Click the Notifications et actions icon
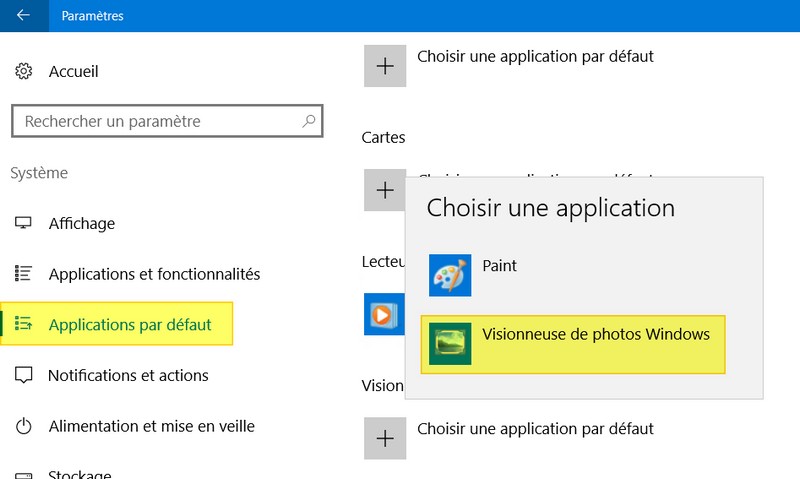Viewport: 800px width, 479px height. pyautogui.click(x=24, y=376)
